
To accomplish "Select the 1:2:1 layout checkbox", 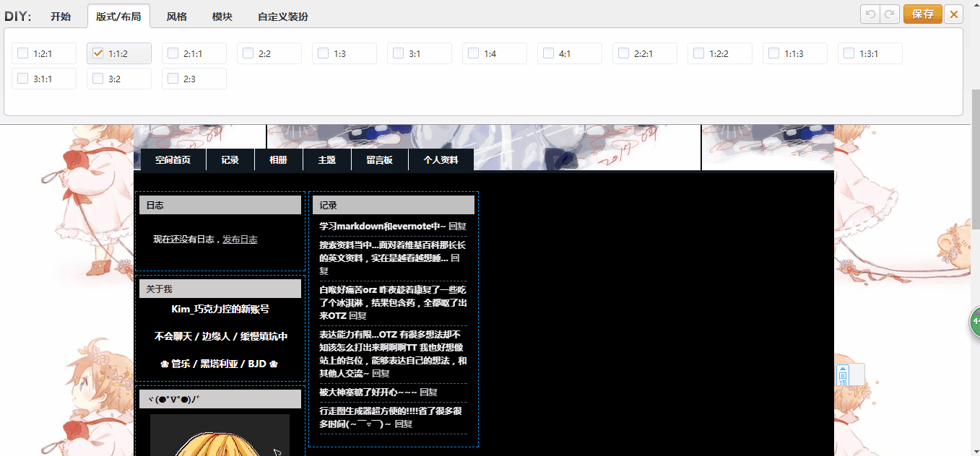I will pos(23,53).
